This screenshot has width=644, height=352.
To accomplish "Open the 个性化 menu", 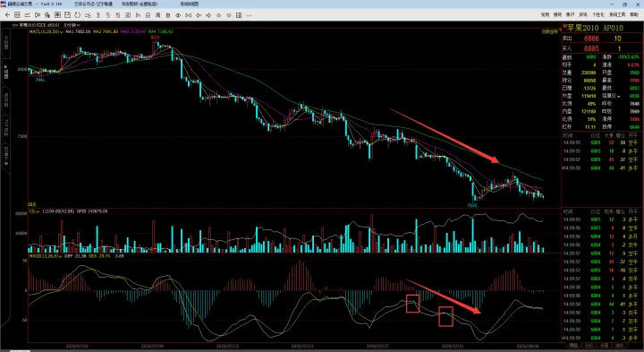I will [598, 14].
